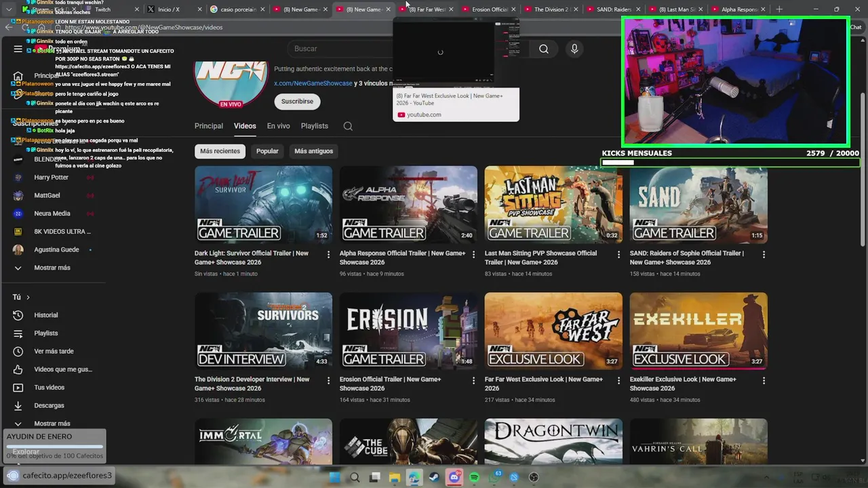Open the Last Man Sitting PVP Showcase thumbnail
Viewport: 868px width, 488px height.
(553, 205)
